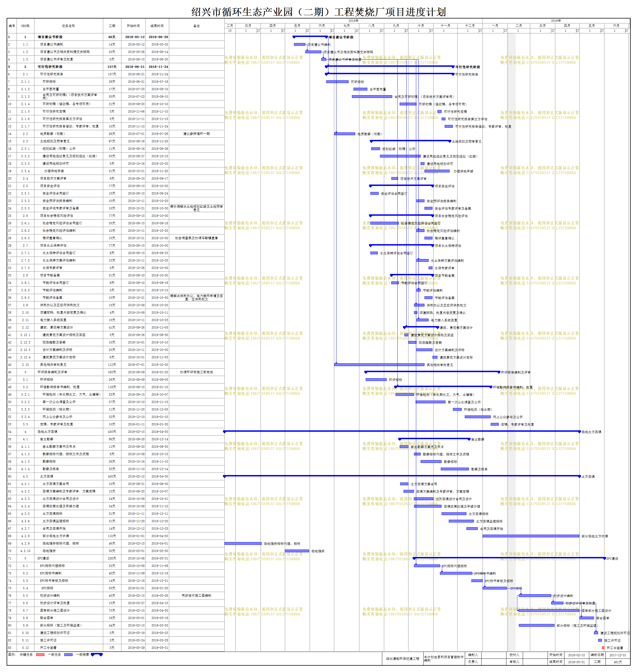Select duration cell 157天 of 可行性研究阶段 row
Viewport: 637px width, 672px height.
112,67
